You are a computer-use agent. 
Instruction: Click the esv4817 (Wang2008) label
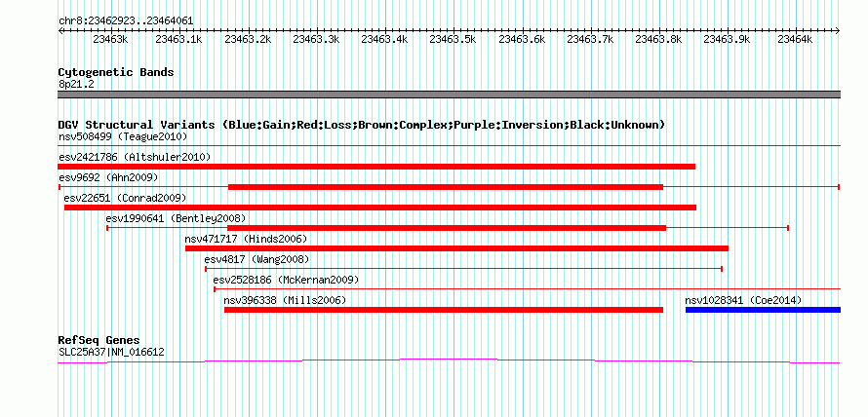point(256,259)
